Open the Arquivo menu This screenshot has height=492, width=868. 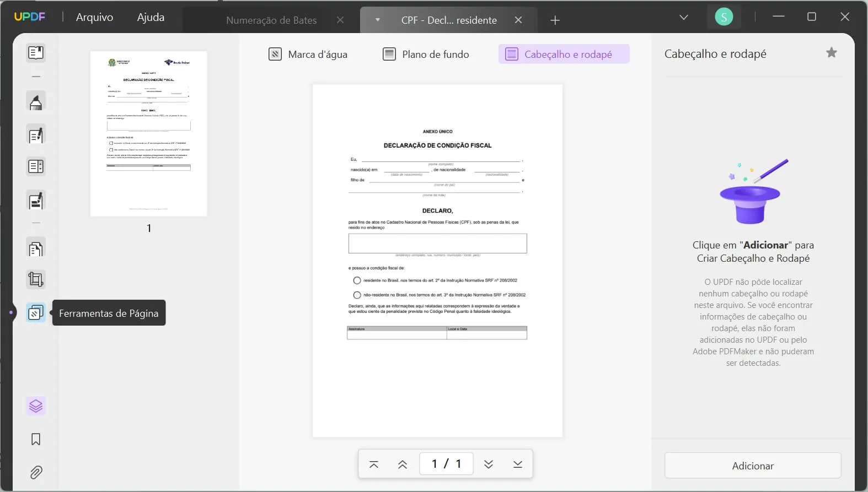[94, 17]
